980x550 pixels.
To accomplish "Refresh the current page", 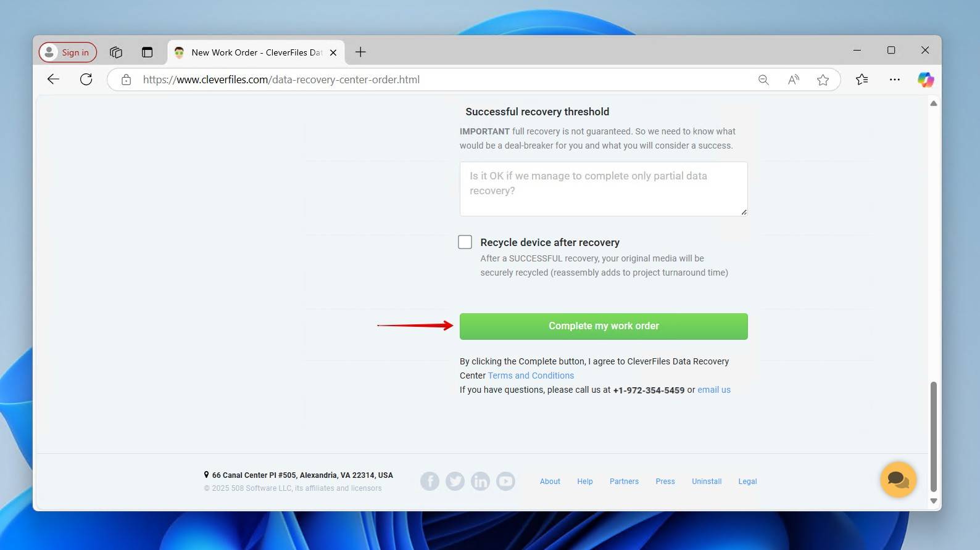I will tap(86, 80).
